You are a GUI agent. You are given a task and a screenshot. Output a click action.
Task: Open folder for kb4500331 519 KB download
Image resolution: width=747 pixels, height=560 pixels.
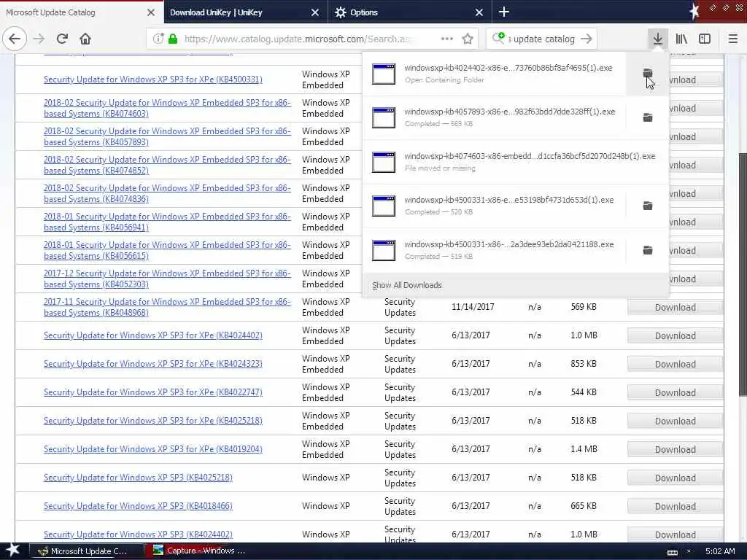click(x=648, y=250)
